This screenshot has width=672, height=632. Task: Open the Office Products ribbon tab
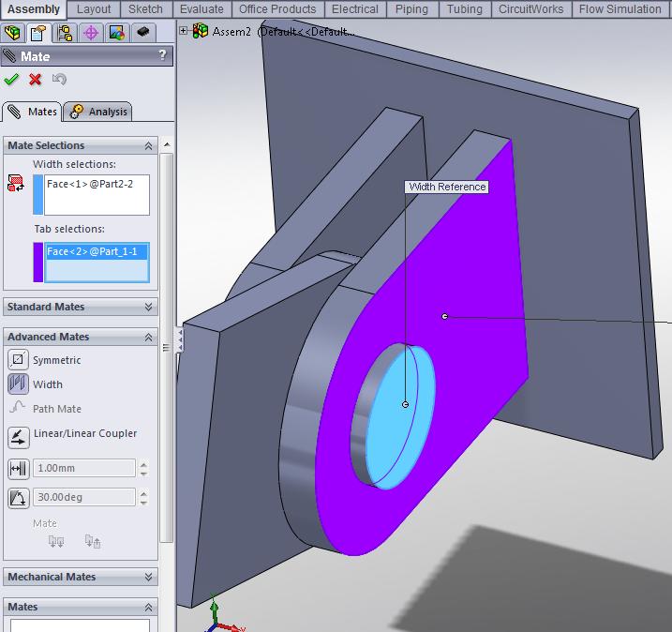click(277, 9)
